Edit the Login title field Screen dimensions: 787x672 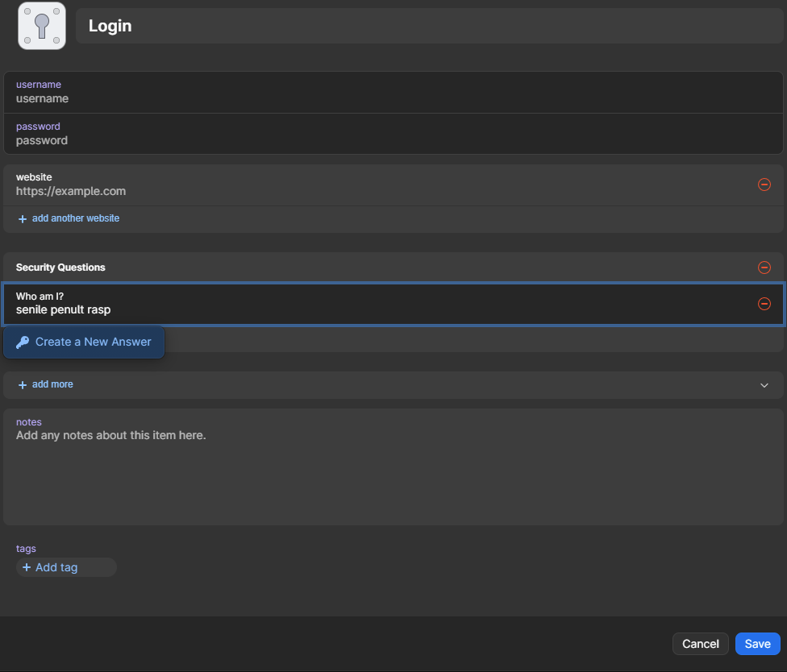[x=427, y=26]
